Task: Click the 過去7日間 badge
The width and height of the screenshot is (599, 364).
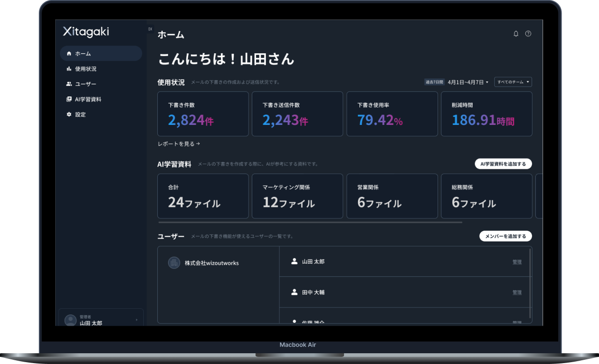Action: [434, 82]
